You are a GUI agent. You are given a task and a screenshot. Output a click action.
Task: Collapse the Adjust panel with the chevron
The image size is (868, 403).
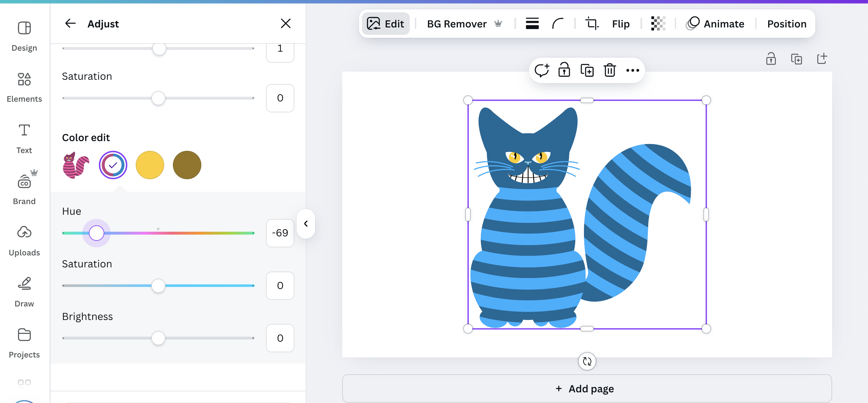pyautogui.click(x=306, y=223)
